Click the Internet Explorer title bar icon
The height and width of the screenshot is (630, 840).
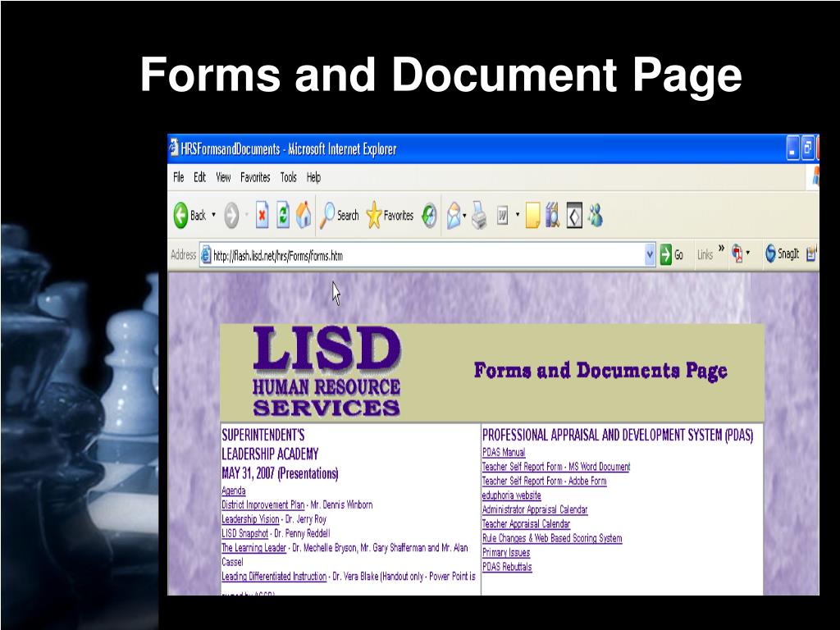(x=174, y=148)
